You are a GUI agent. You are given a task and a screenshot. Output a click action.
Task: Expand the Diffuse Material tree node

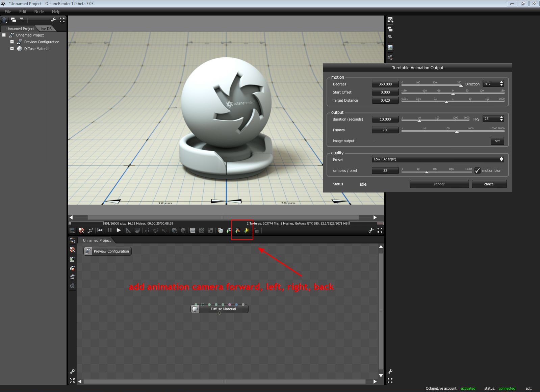coord(12,49)
